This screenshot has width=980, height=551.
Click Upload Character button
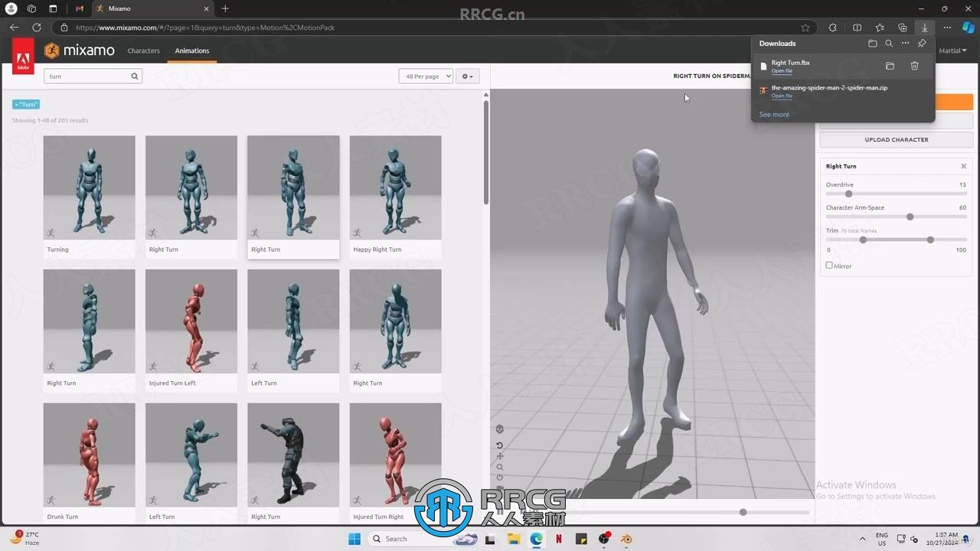click(x=897, y=140)
